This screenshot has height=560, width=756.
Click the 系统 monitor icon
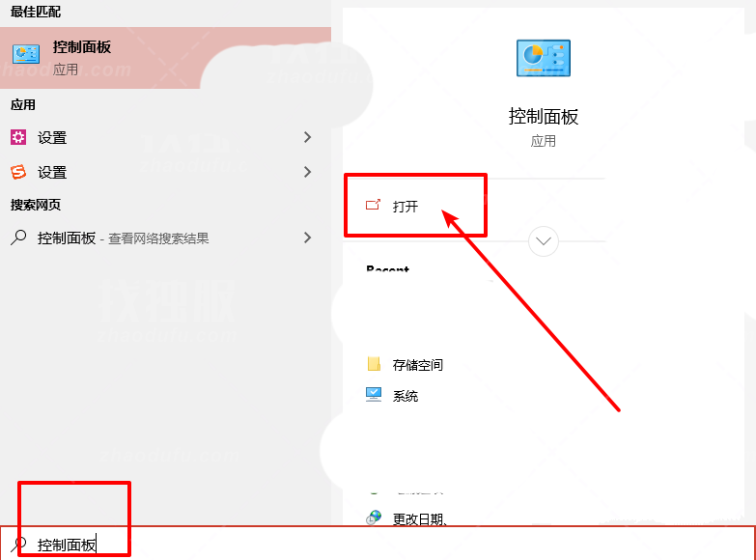[374, 395]
